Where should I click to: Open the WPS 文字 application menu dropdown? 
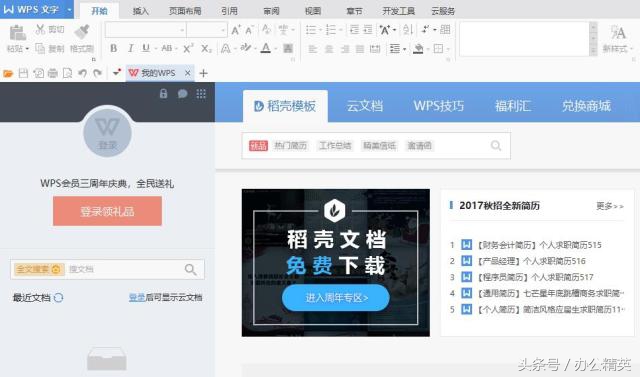[x=69, y=9]
